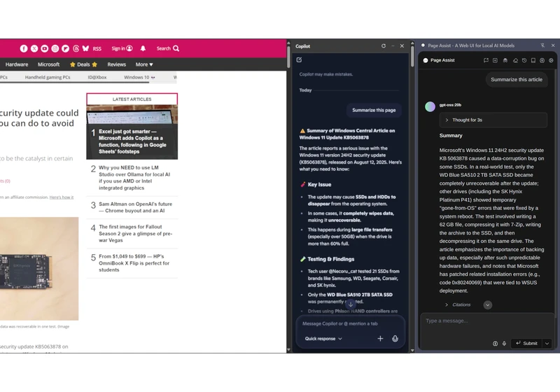The image size is (560, 392).
Task: Click the Copilot scroll-to-bottom arrow
Action: (x=351, y=304)
